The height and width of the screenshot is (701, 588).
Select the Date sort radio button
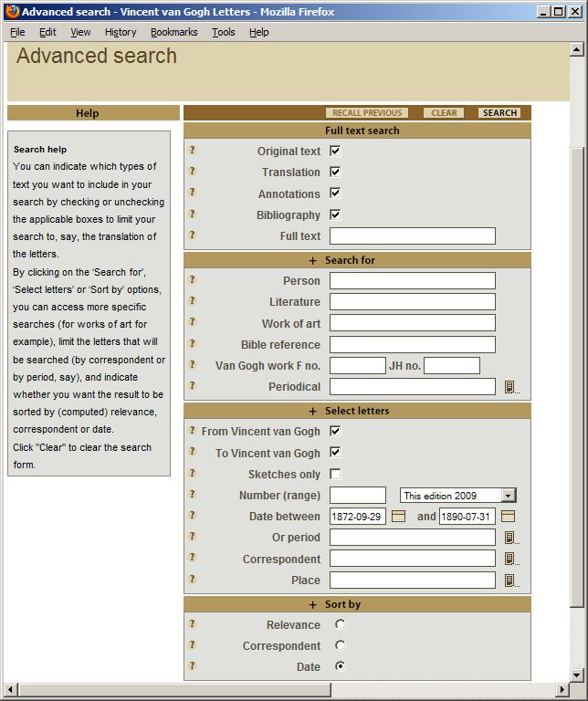pos(341,666)
